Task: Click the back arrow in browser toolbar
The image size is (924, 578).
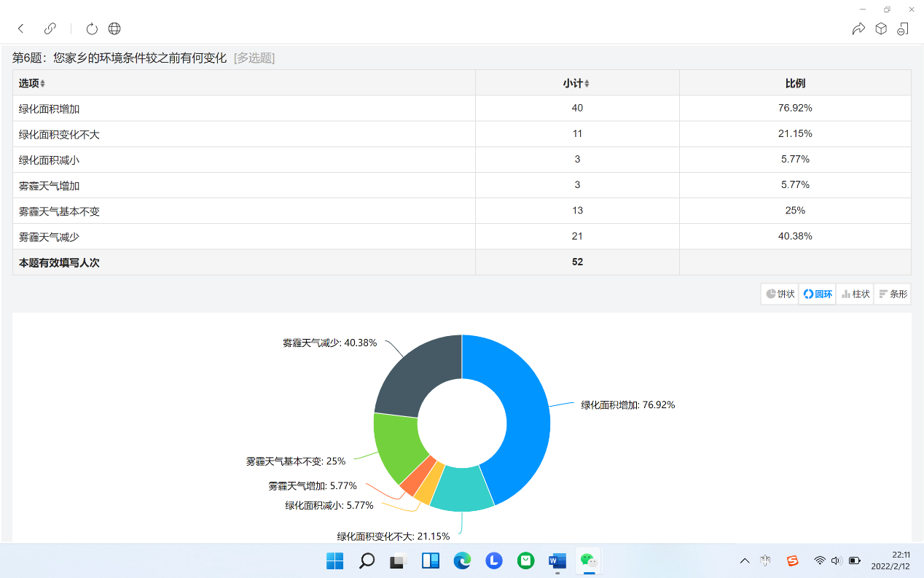Action: pyautogui.click(x=21, y=28)
